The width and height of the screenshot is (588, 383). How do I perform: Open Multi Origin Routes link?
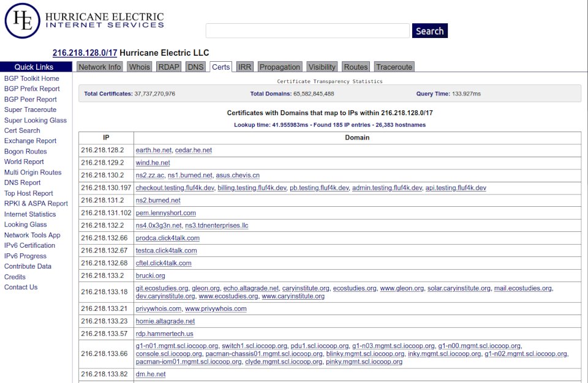point(32,173)
